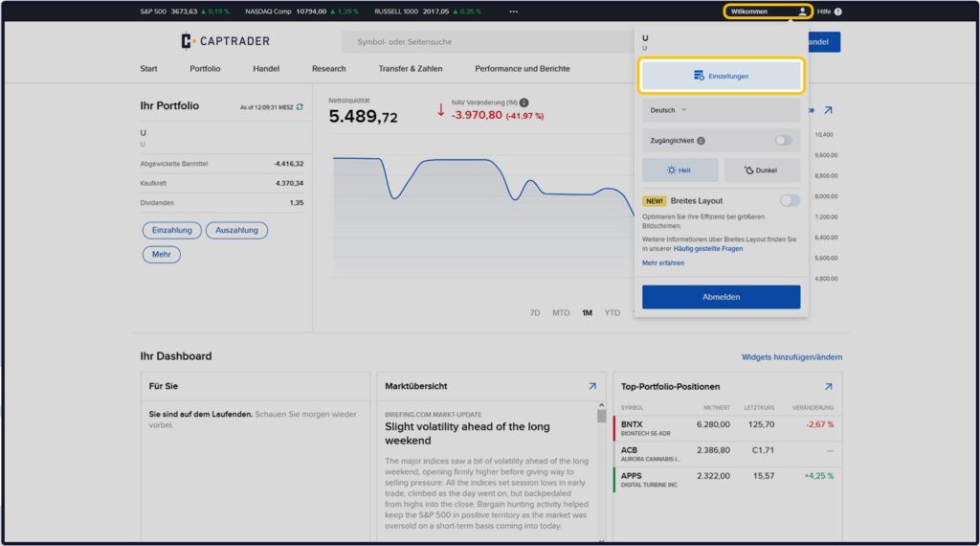Open the Portfolio menu item
The width and height of the screenshot is (980, 546).
coord(205,69)
